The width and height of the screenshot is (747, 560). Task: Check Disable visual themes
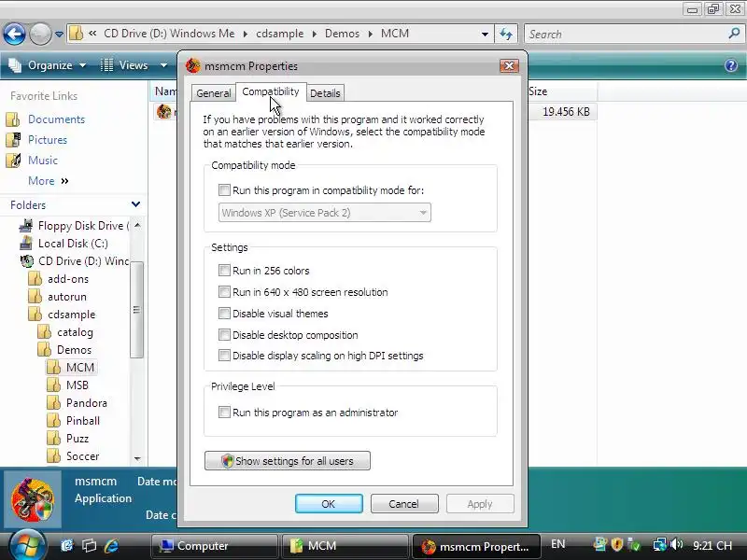point(224,313)
